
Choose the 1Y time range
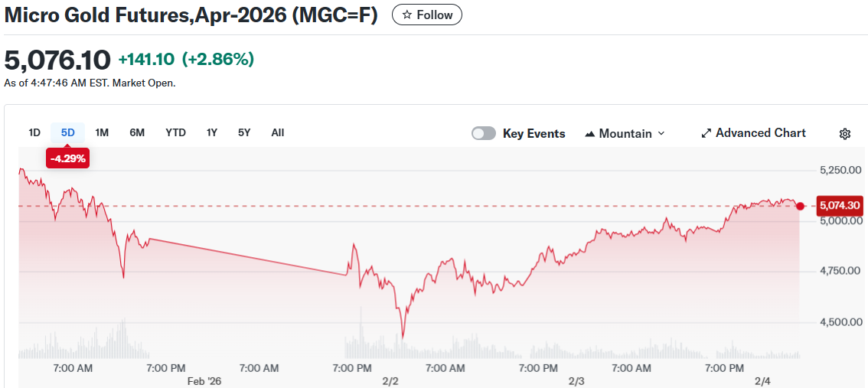click(212, 132)
